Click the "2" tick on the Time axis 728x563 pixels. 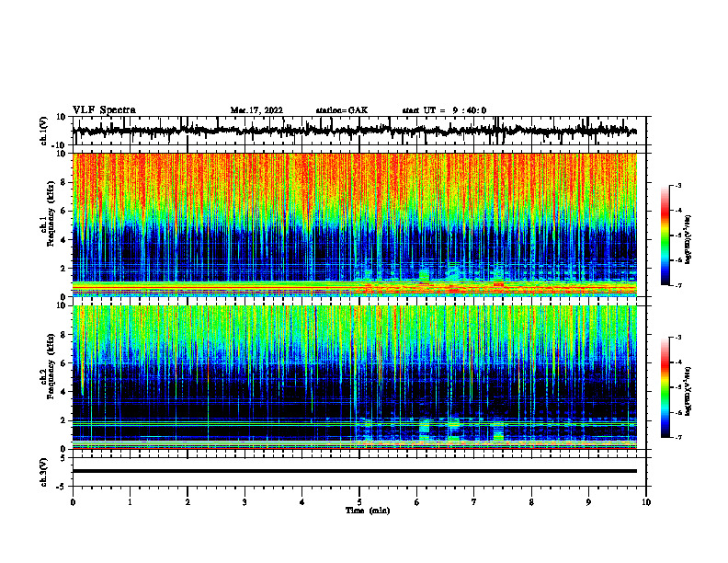[x=188, y=502]
